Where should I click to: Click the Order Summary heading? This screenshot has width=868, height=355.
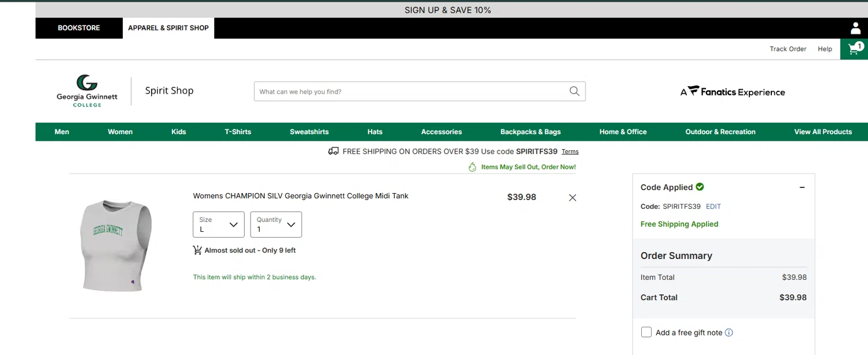(x=676, y=256)
